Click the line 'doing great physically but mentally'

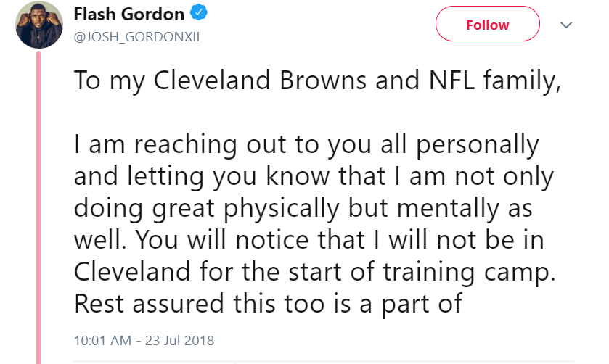[303, 209]
